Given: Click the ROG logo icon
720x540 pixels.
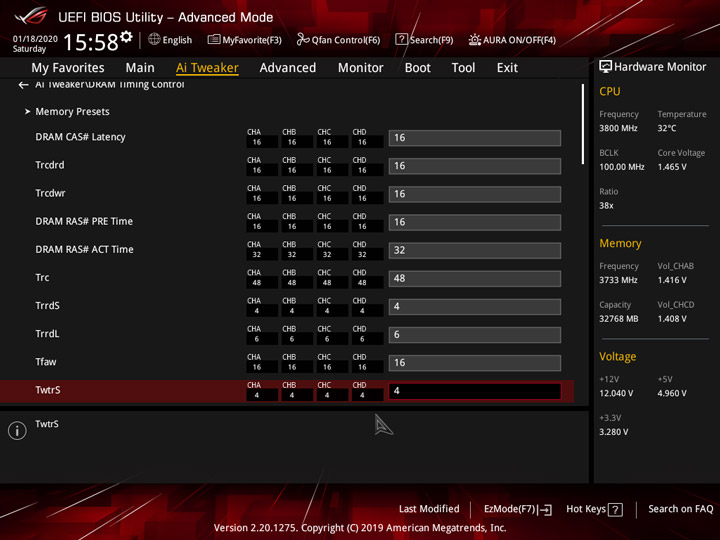Looking at the screenshot, I should pyautogui.click(x=30, y=16).
